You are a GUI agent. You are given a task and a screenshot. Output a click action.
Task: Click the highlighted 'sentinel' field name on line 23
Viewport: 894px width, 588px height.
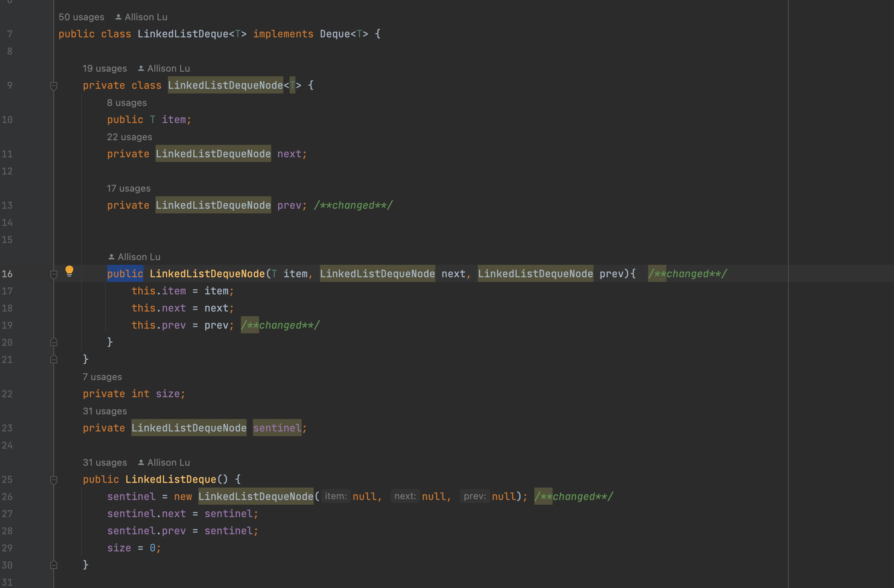(x=277, y=428)
